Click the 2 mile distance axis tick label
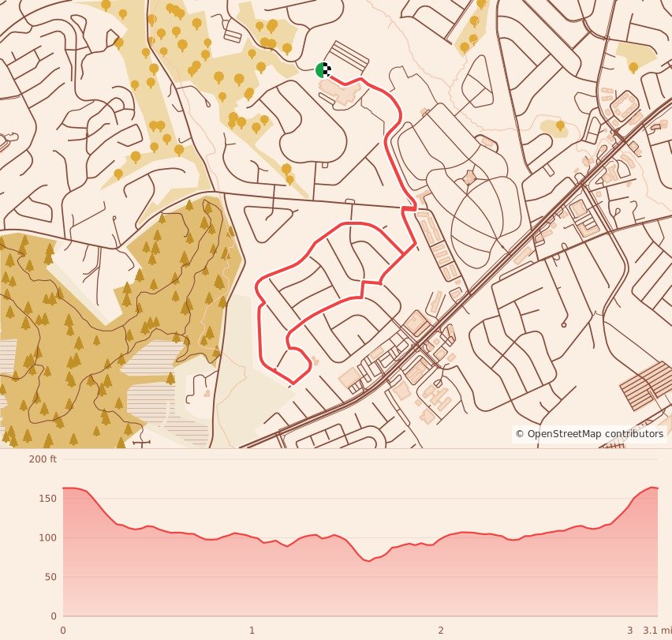The width and height of the screenshot is (672, 640). [441, 631]
